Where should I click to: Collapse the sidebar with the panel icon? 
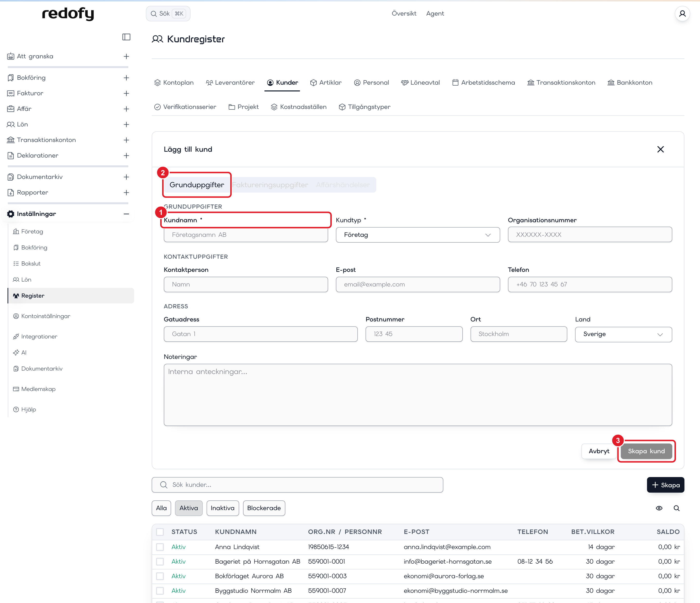(x=126, y=37)
